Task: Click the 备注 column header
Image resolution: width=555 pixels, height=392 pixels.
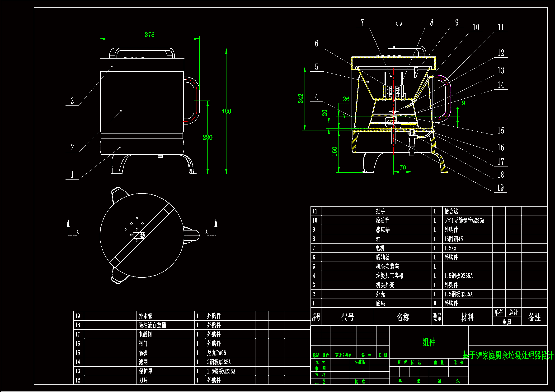Action: pyautogui.click(x=534, y=317)
